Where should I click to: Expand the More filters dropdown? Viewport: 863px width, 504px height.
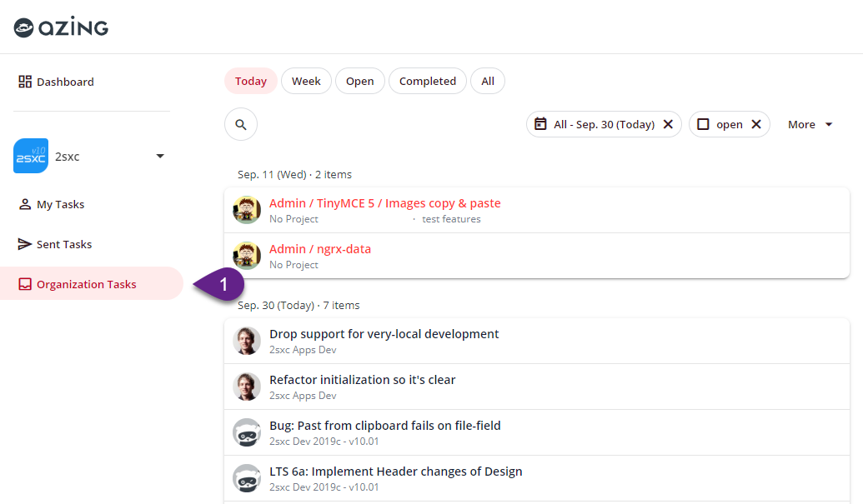(x=810, y=124)
